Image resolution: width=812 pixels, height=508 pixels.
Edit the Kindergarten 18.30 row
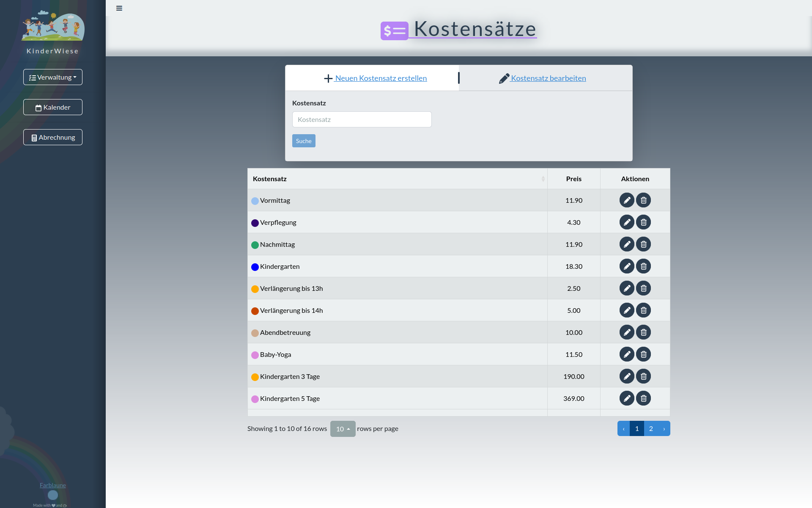point(627,266)
